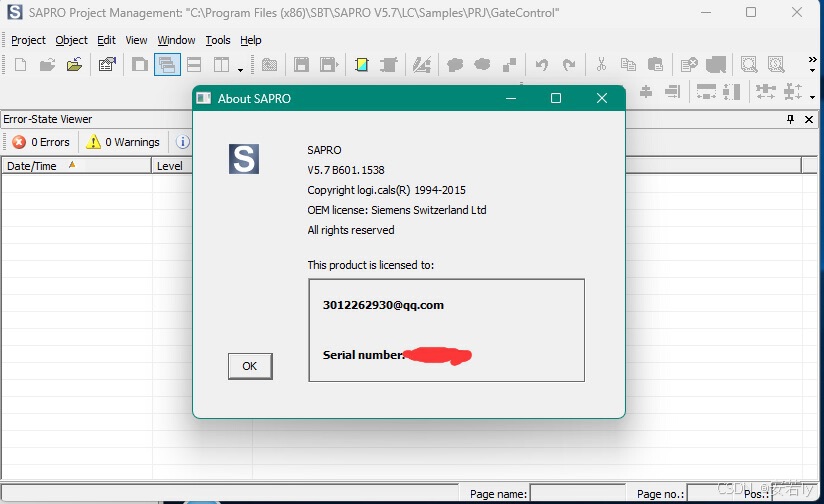
Task: Toggle the cascade windows layout icon
Action: tap(167, 65)
